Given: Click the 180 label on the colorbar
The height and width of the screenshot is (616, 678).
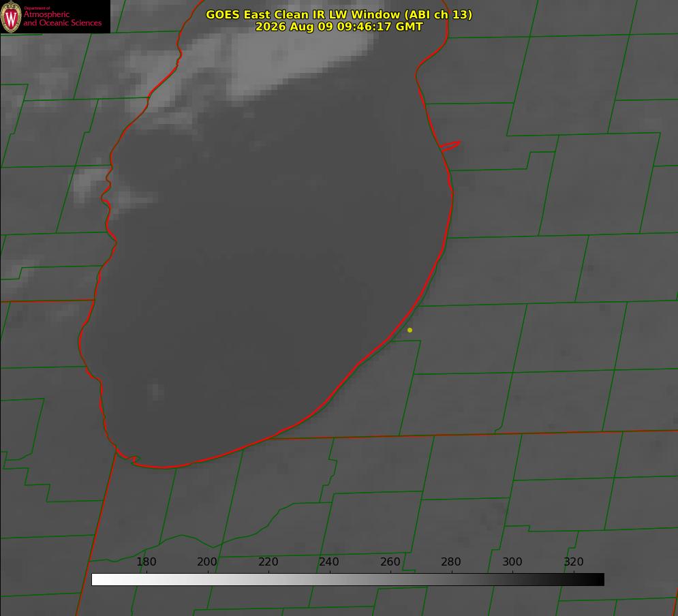Looking at the screenshot, I should pyautogui.click(x=147, y=562).
